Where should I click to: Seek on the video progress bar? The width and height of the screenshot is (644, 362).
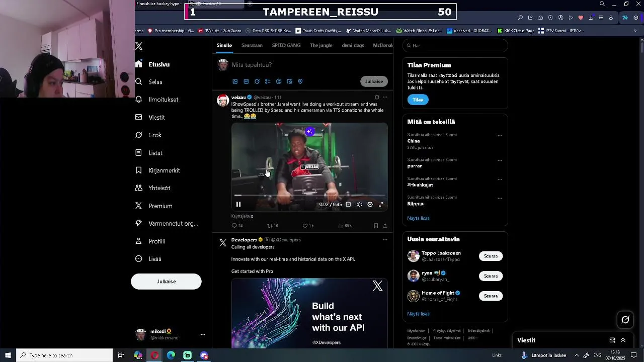[x=309, y=195]
